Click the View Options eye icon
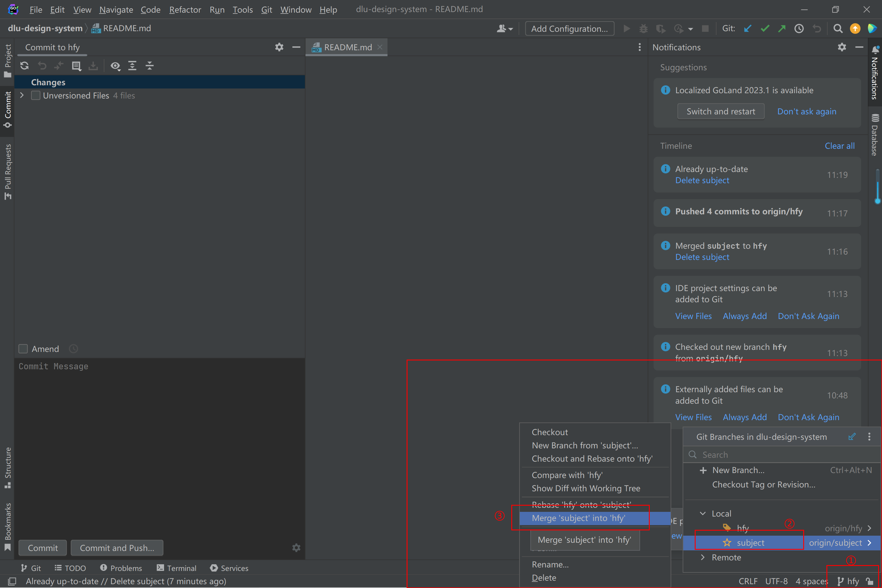The width and height of the screenshot is (882, 588). click(115, 66)
